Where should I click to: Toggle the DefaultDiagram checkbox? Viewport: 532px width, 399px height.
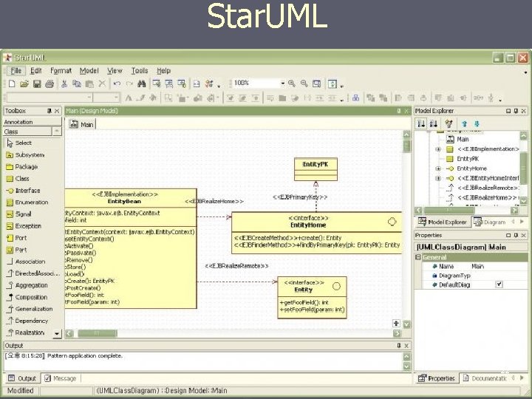coord(499,284)
